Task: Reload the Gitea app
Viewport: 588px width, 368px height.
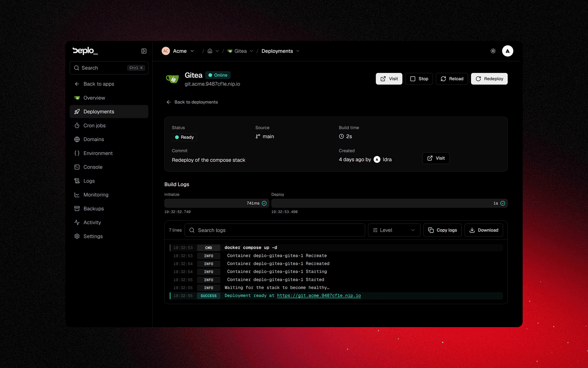Action: [452, 79]
